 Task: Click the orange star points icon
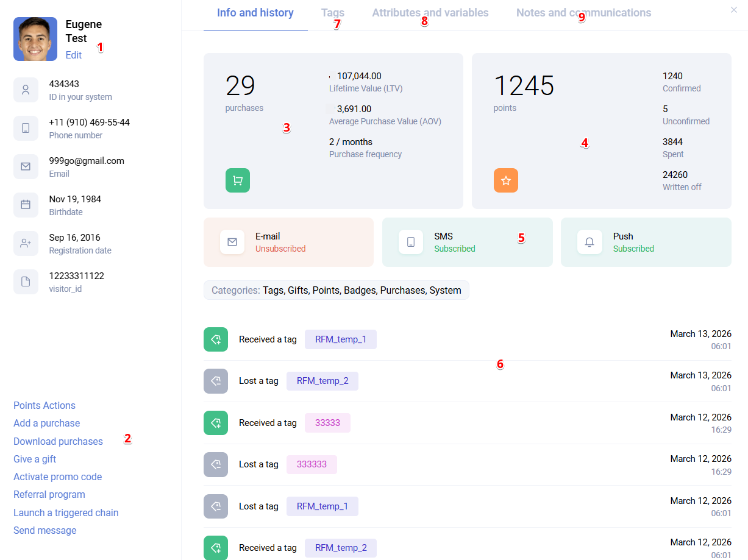click(505, 180)
